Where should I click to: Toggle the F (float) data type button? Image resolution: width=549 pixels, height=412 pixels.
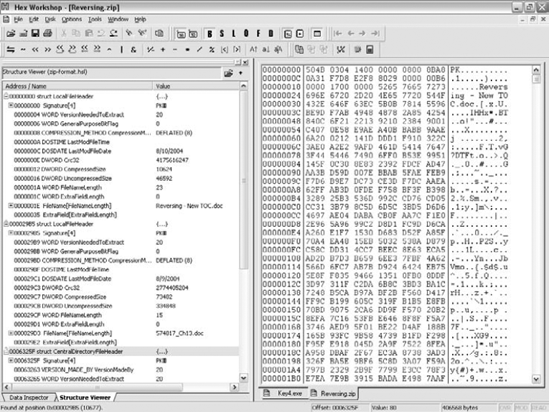tap(258, 34)
